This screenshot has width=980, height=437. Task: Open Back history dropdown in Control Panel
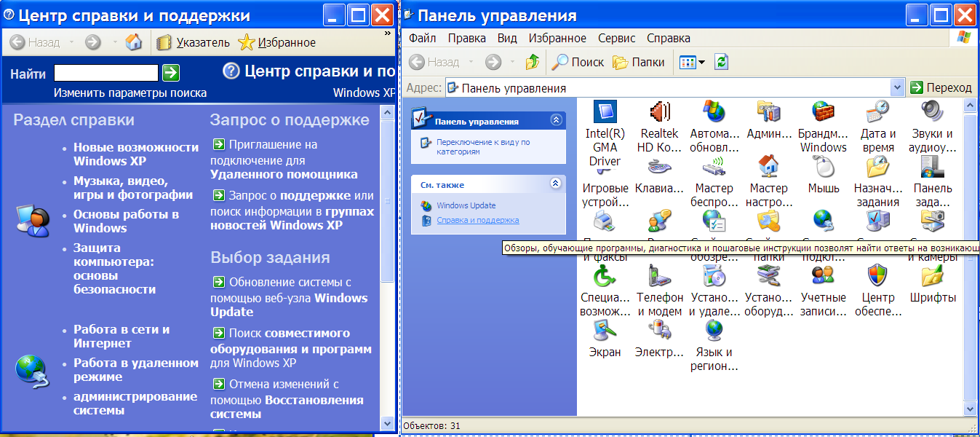coord(471,63)
